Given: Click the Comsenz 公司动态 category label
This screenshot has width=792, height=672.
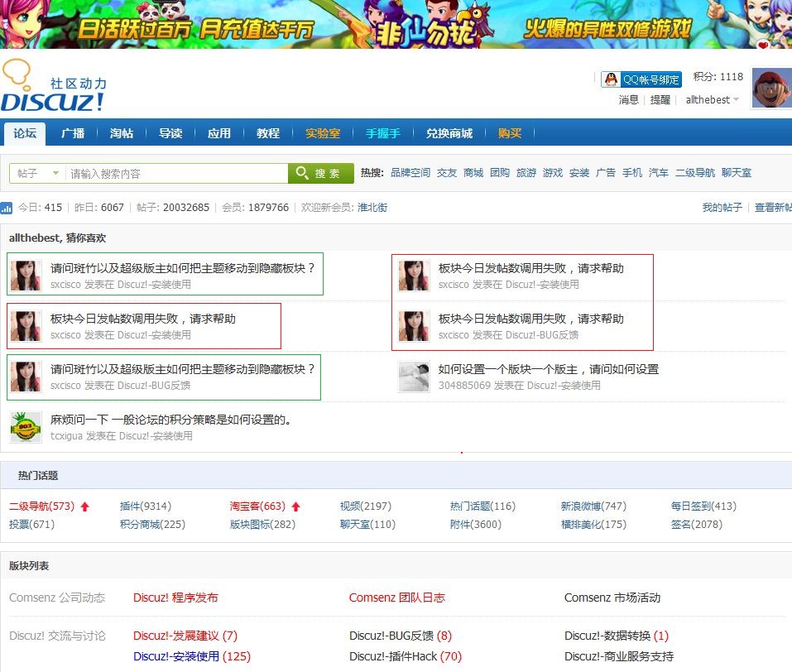Looking at the screenshot, I should pyautogui.click(x=57, y=598).
